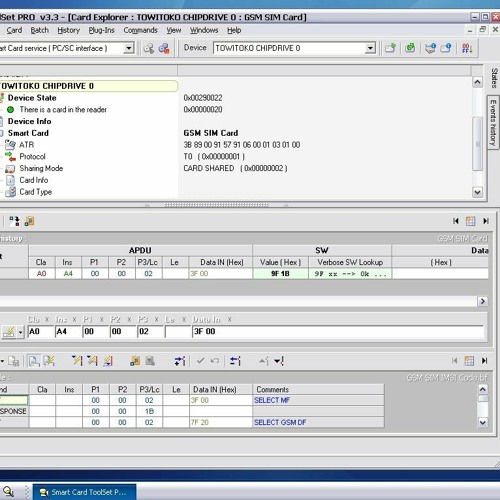Image resolution: width=500 pixels, height=500 pixels.
Task: Click Smart Card ToolSet taskbar button
Action: pyautogui.click(x=84, y=492)
